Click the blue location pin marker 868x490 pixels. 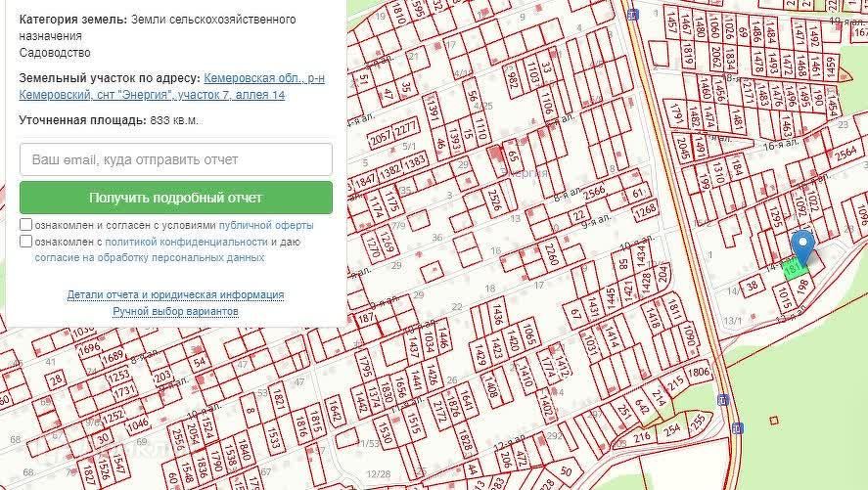pyautogui.click(x=802, y=246)
